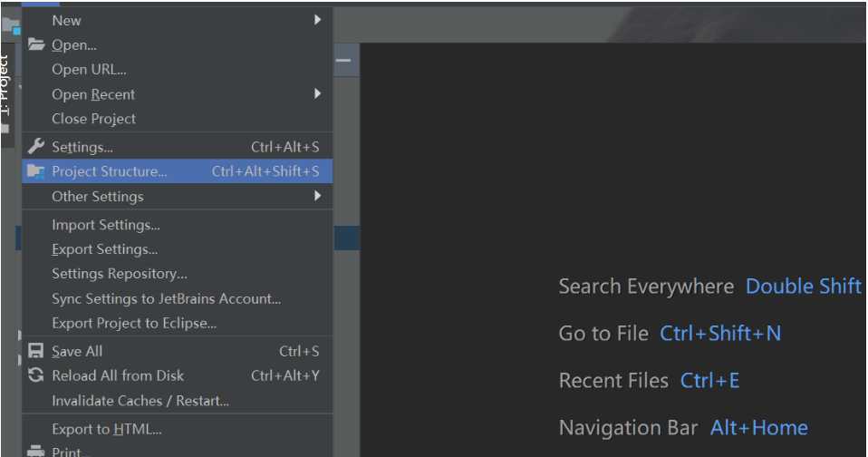This screenshot has width=868, height=457.
Task: Choose Export Settings...
Action: tap(178, 249)
